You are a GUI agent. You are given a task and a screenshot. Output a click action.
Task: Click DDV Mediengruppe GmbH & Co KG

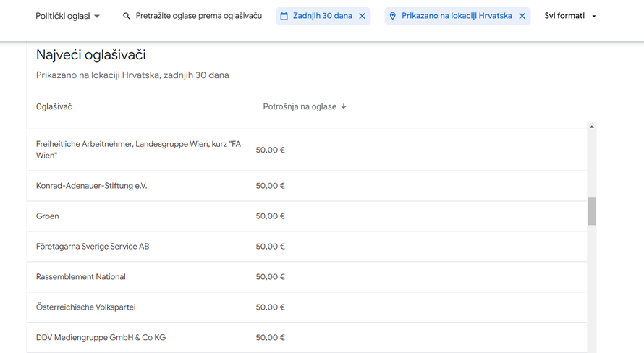point(101,338)
